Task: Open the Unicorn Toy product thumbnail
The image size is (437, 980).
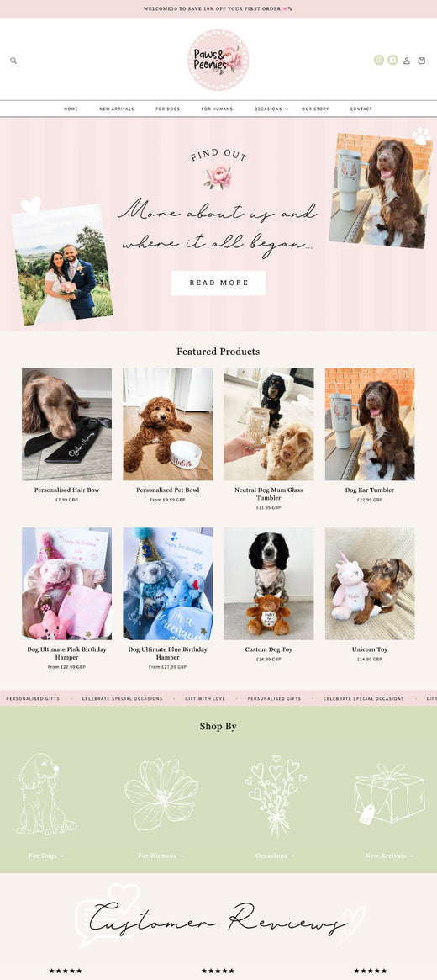Action: [x=370, y=584]
